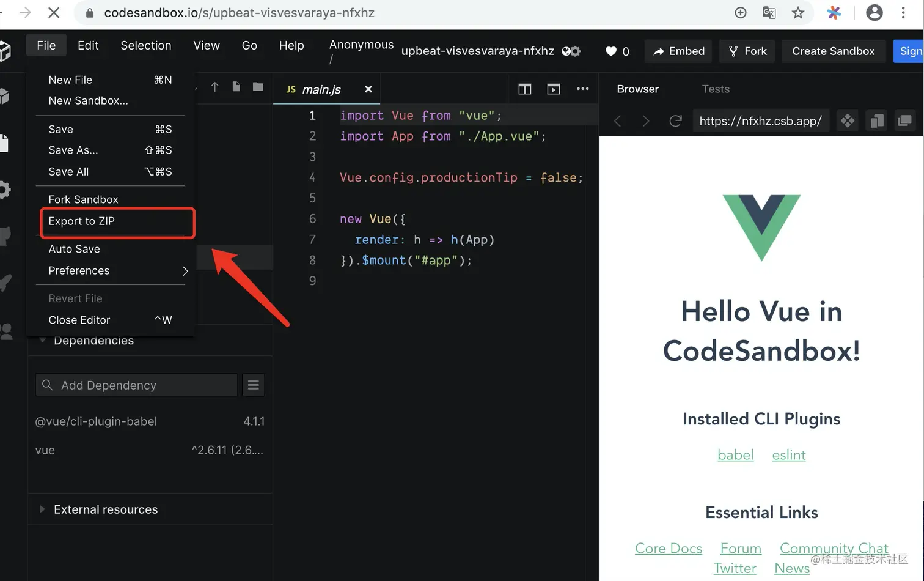Select the main.js editor tab

(x=327, y=89)
